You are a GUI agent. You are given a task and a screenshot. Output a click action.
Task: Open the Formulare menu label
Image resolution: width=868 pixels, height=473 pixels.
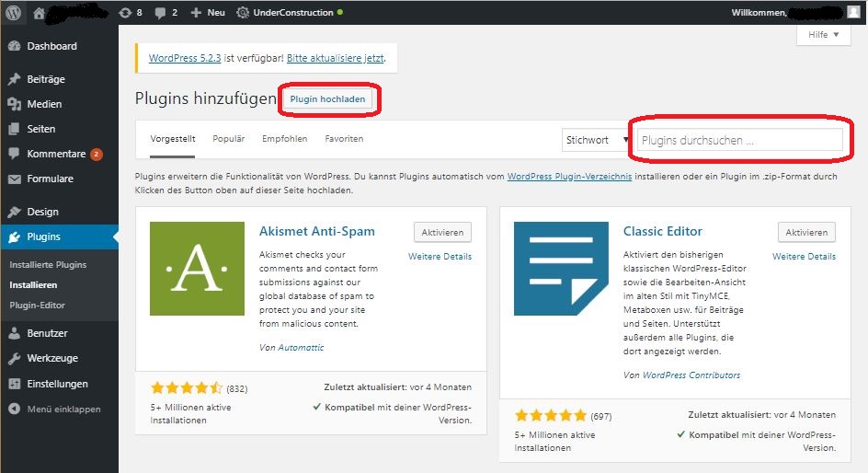tap(50, 179)
